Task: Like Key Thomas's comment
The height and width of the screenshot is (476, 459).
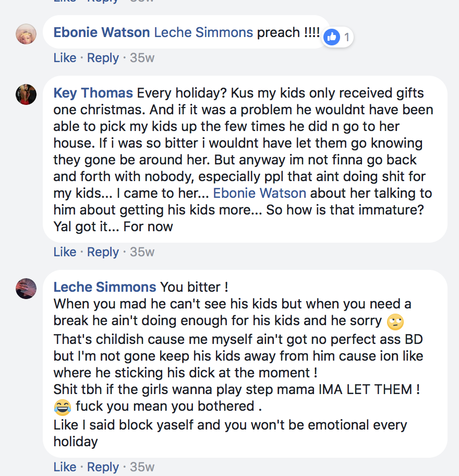Action: [65, 252]
